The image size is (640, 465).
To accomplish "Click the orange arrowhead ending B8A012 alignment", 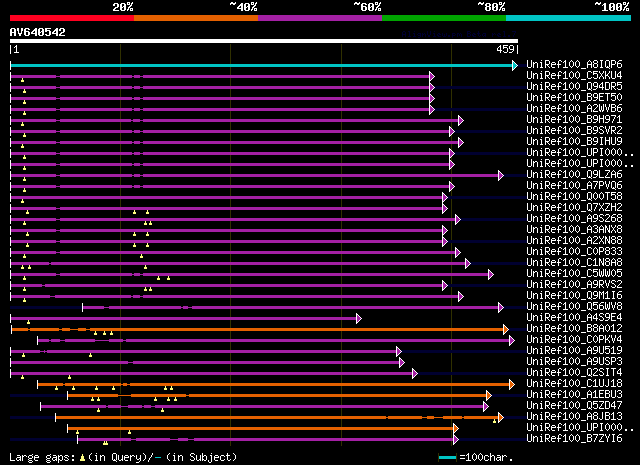I will tap(506, 329).
